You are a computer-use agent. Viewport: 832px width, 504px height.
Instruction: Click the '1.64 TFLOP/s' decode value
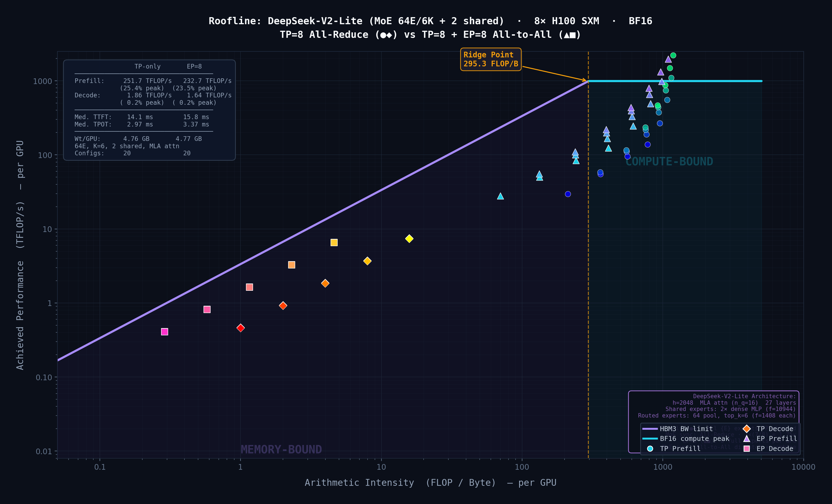(x=209, y=95)
